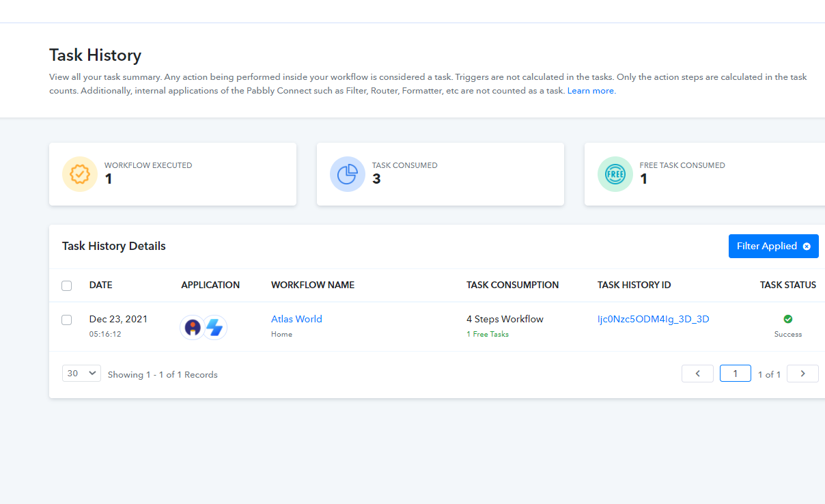The width and height of the screenshot is (825, 504).
Task: Click the WORKFLOW NAME column header
Action: click(x=313, y=285)
